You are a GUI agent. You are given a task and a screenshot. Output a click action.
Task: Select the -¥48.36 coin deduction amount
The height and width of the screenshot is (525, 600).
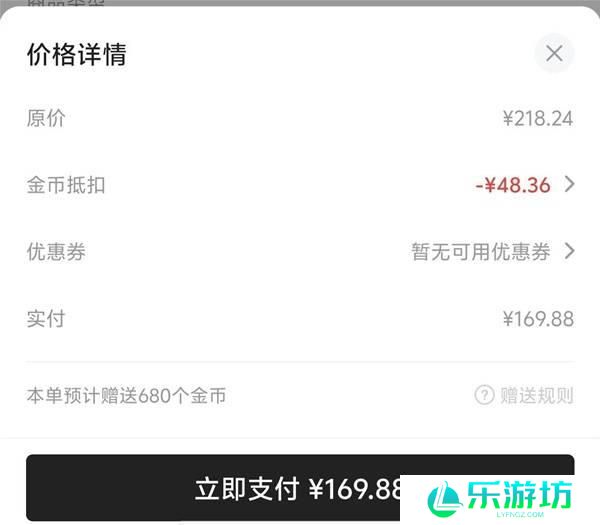click(x=513, y=185)
